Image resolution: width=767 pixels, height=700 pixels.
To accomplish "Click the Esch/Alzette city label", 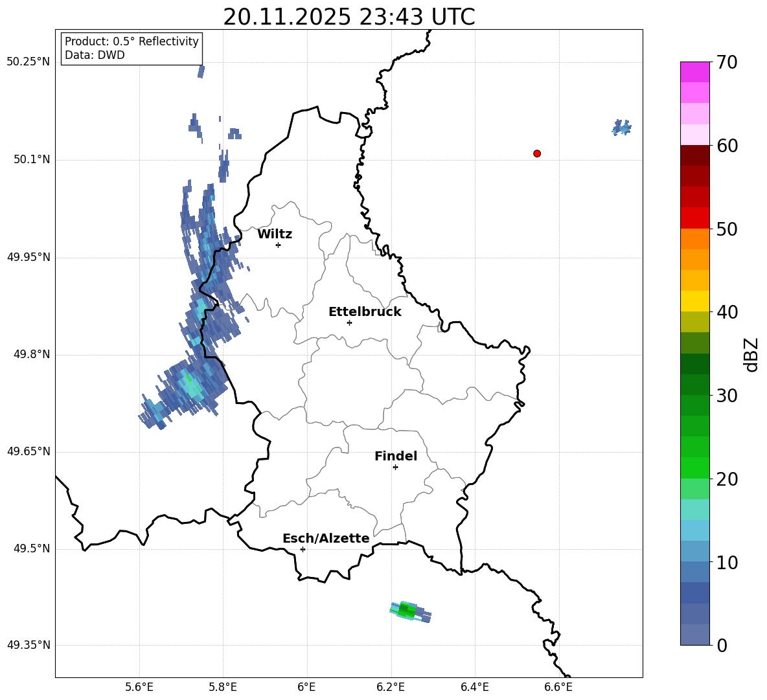I will [326, 538].
